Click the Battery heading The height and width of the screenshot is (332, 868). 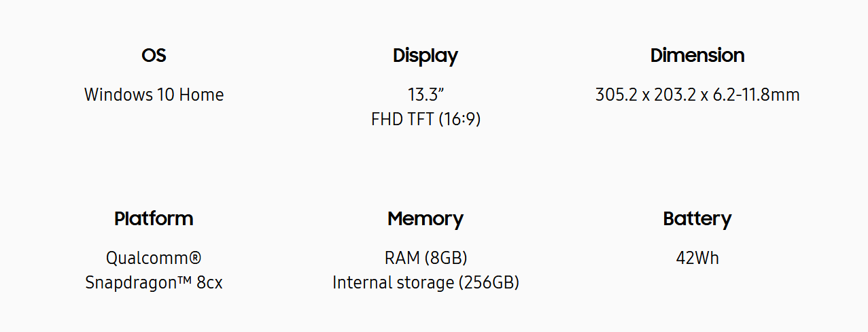point(697,219)
